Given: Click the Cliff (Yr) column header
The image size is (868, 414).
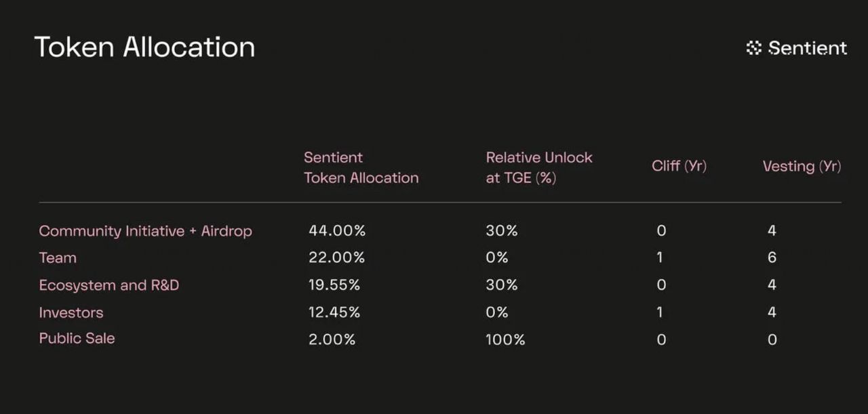Looking at the screenshot, I should [x=679, y=166].
